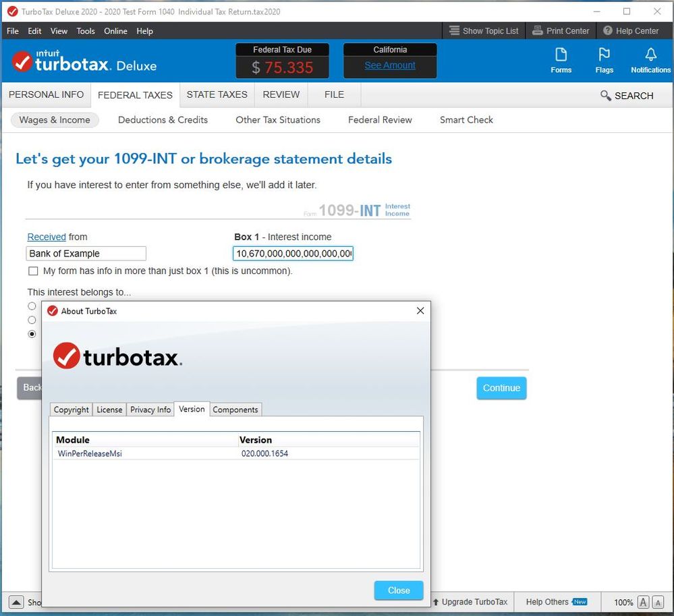674x616 pixels.
Task: Click the Module column header
Action: coord(146,440)
